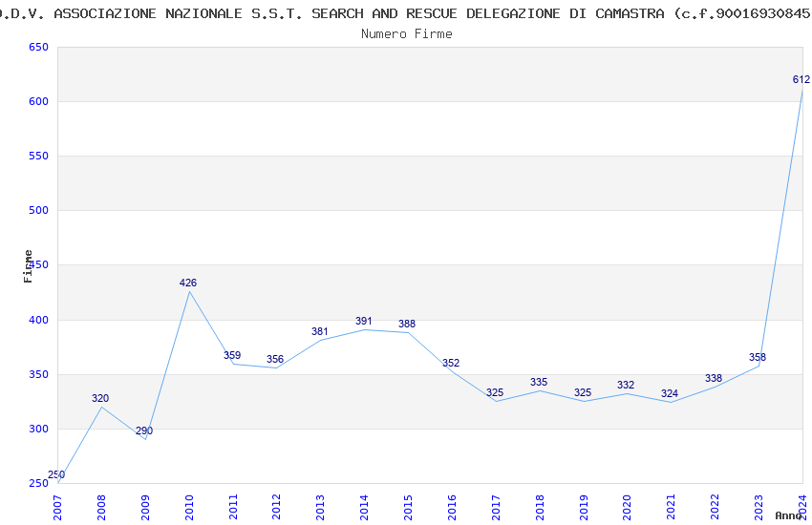Viewport: 812px width, 525px height.
Task: Click the association name chart title
Action: pos(406,13)
